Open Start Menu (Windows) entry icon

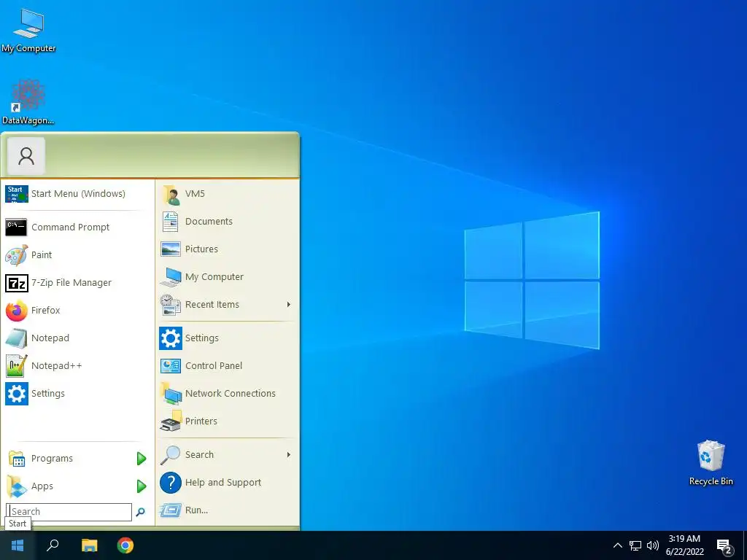(x=17, y=194)
